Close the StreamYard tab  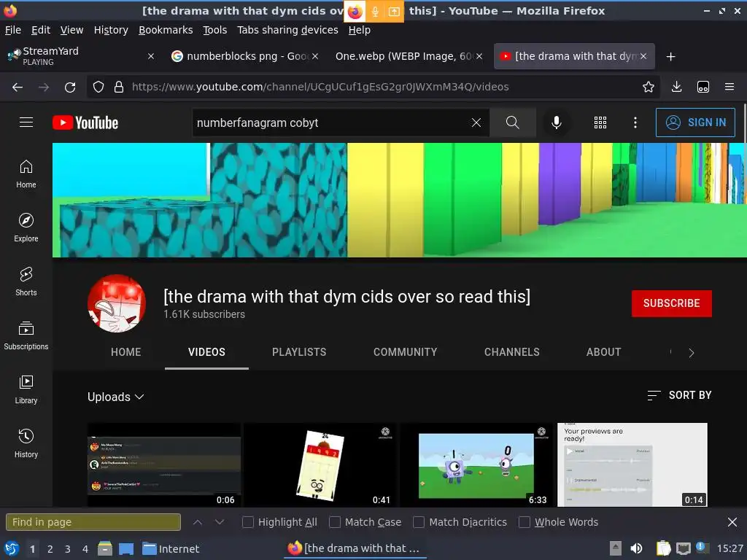[x=150, y=56]
